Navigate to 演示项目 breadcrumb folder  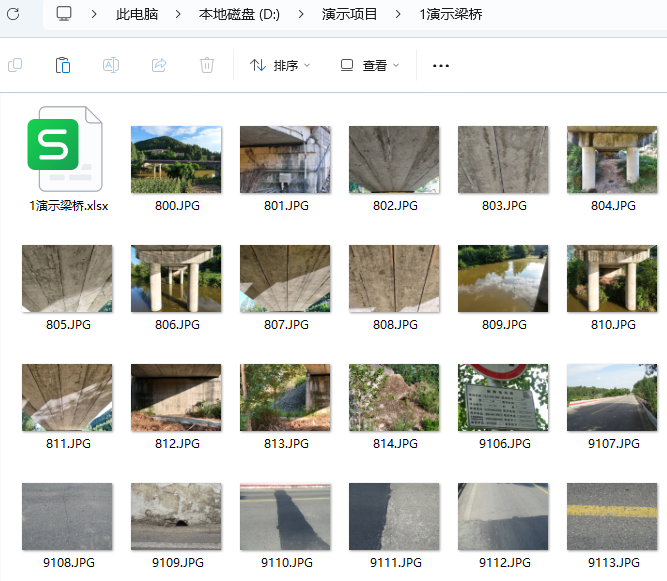click(x=349, y=14)
